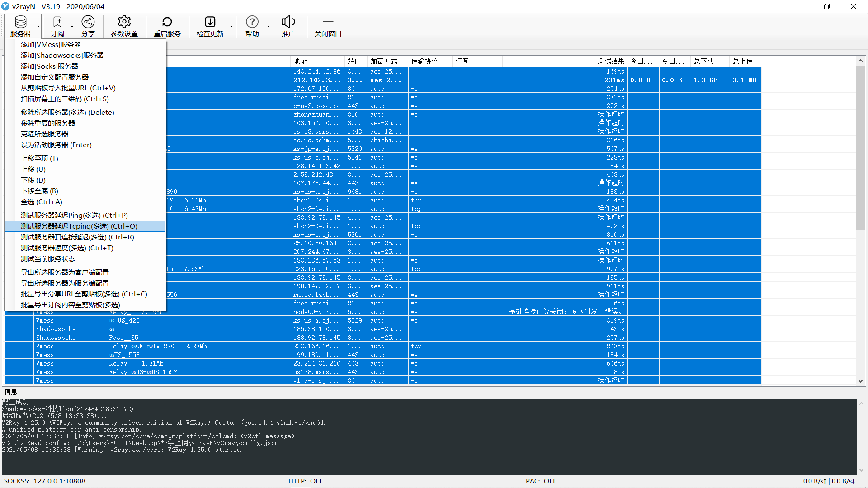The height and width of the screenshot is (488, 868).
Task: Select 测试服务器延迟Tcping(多选) menu entry
Action: [85, 226]
